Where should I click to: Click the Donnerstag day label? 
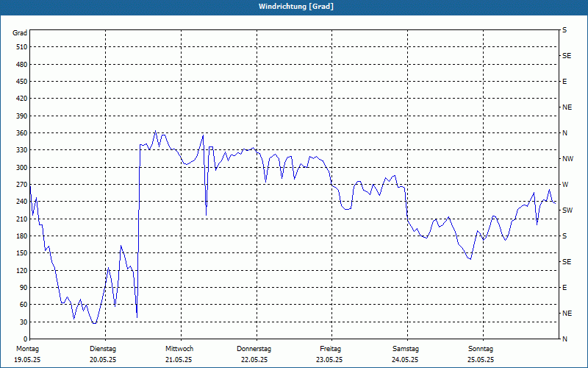point(254,349)
